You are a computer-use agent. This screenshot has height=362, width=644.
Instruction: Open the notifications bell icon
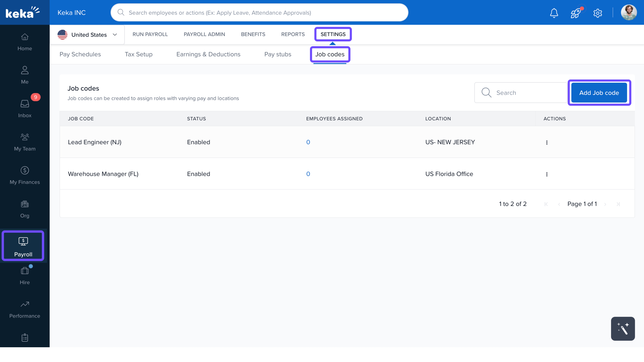pos(554,13)
